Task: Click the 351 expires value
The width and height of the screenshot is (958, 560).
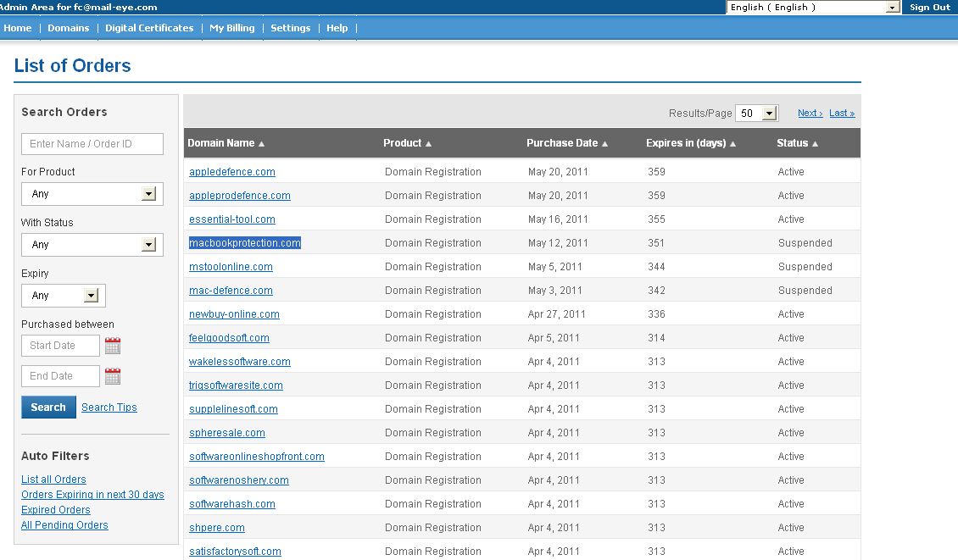Action: tap(656, 243)
